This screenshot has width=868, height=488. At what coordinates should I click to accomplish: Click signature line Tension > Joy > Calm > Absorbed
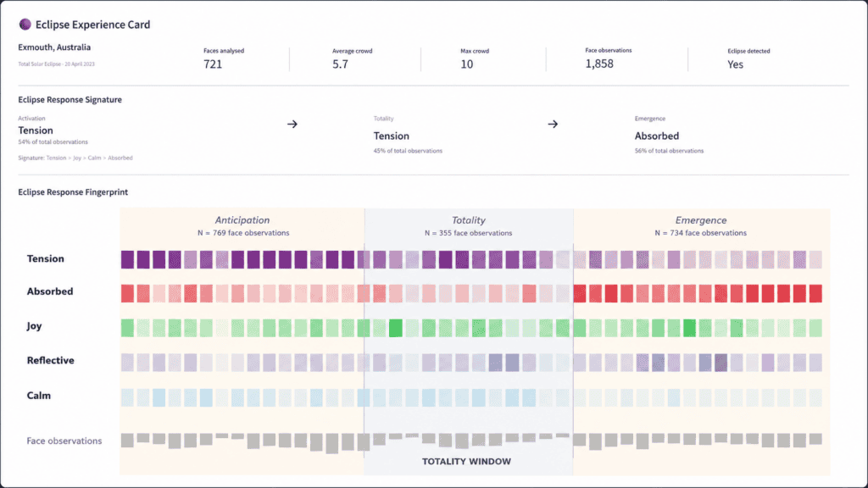tap(75, 158)
